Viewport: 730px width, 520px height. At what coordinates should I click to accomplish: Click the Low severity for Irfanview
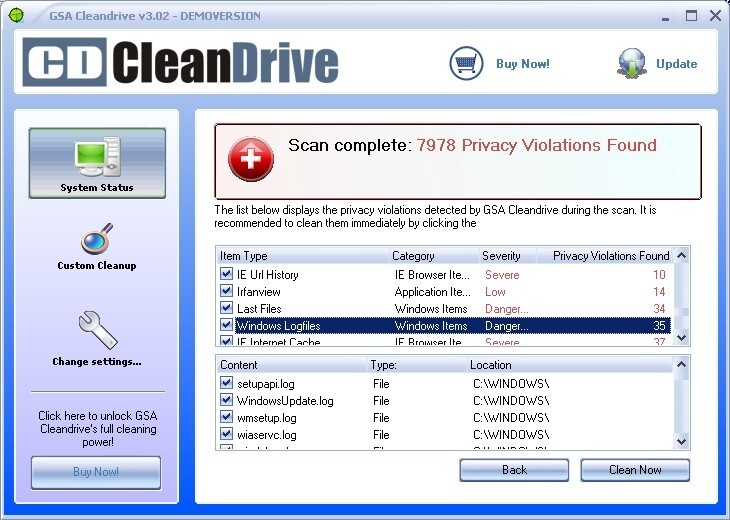(495, 292)
